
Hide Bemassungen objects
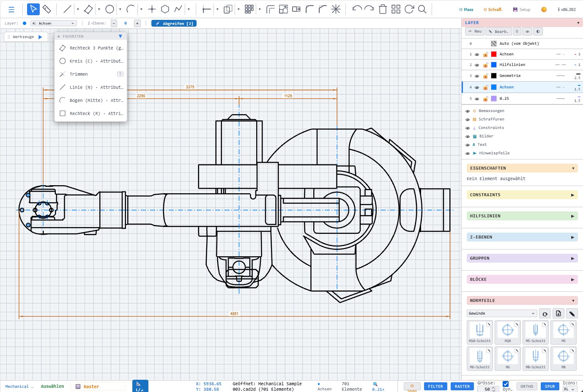pos(468,111)
